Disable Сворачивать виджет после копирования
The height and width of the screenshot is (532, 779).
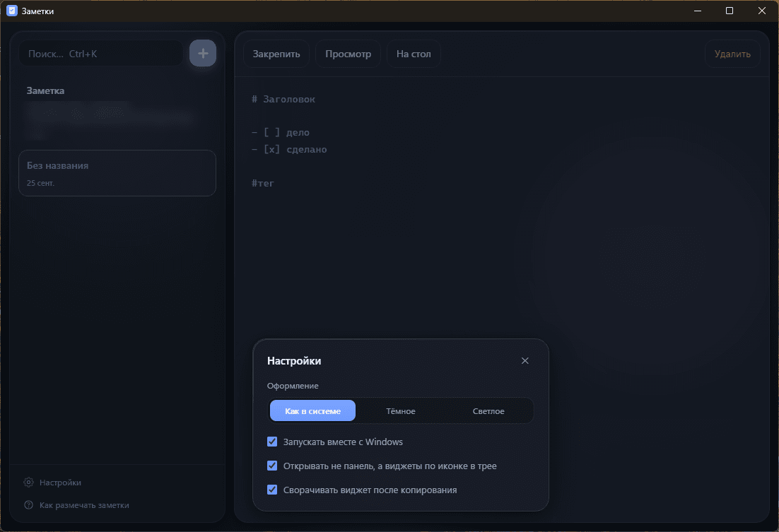272,490
